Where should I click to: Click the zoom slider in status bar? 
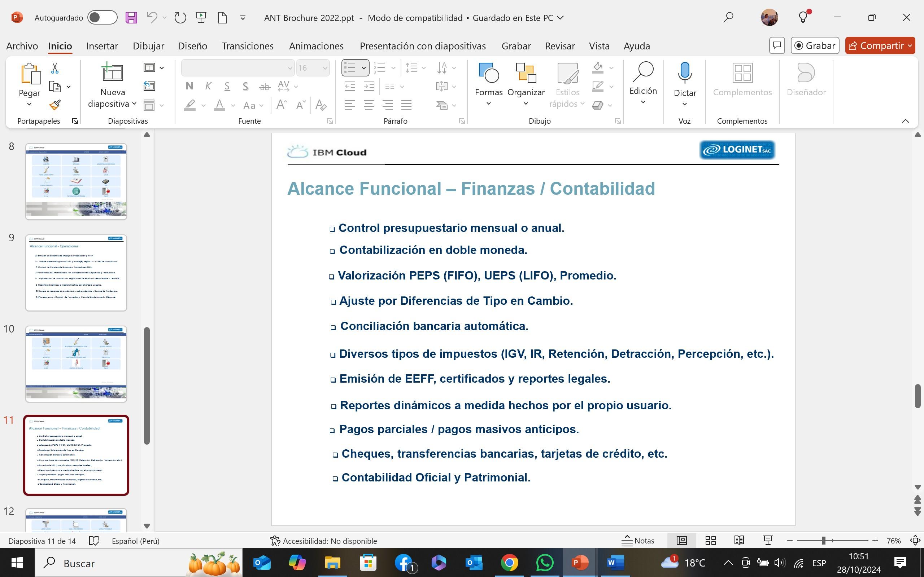[x=824, y=540]
